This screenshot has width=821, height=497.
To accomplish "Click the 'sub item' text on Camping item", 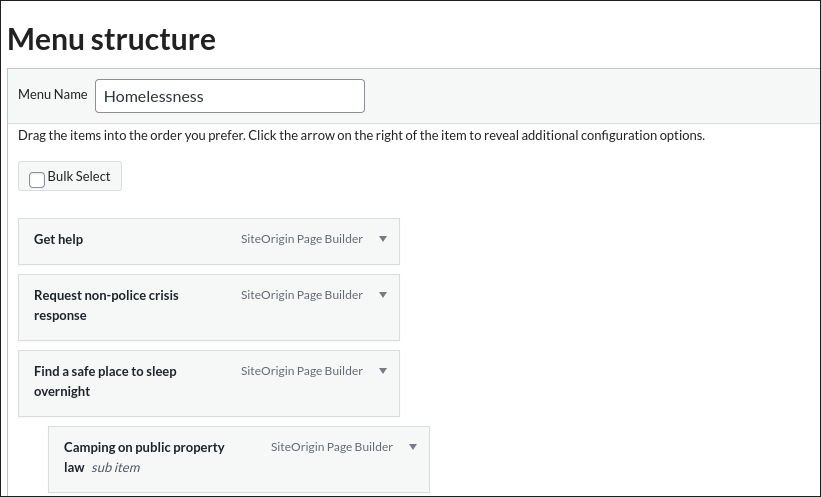I will pos(115,467).
